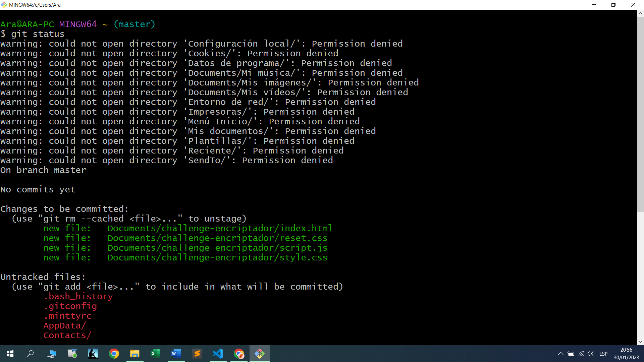Click the show desktop sliver

pyautogui.click(x=643, y=354)
